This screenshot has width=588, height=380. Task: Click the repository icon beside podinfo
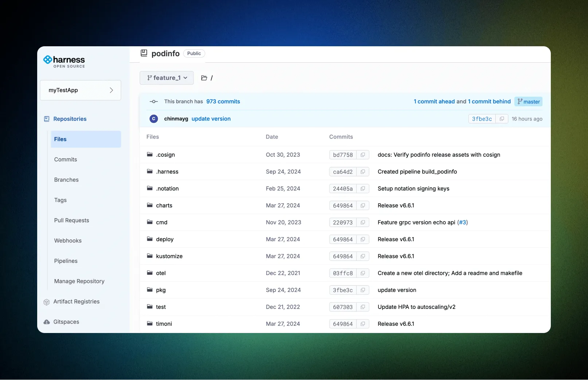click(x=144, y=53)
